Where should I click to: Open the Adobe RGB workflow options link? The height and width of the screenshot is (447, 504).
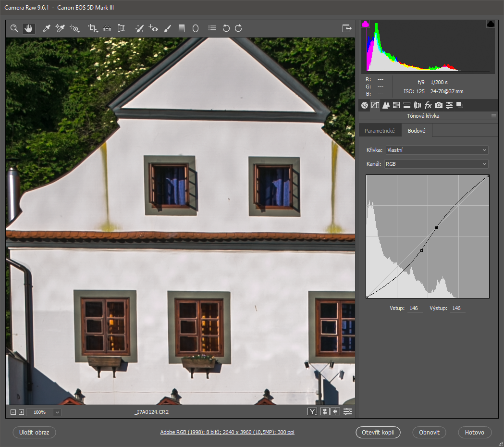point(227,433)
